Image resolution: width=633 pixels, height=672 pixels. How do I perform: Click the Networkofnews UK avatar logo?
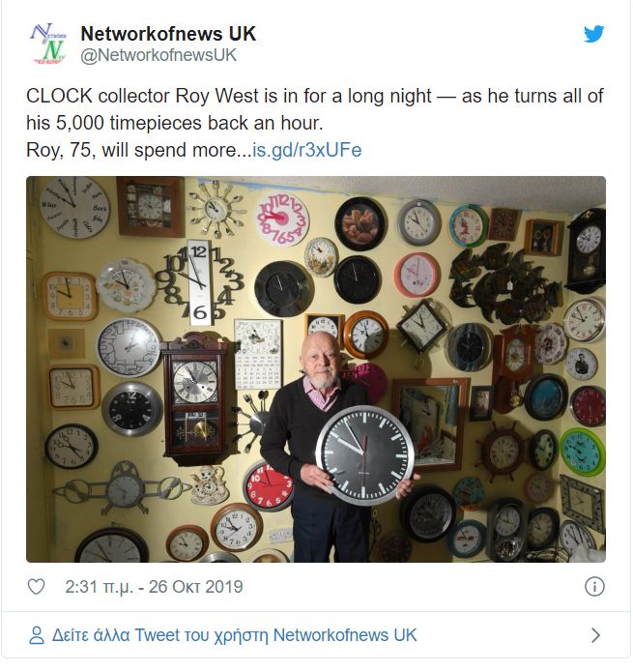[x=48, y=44]
